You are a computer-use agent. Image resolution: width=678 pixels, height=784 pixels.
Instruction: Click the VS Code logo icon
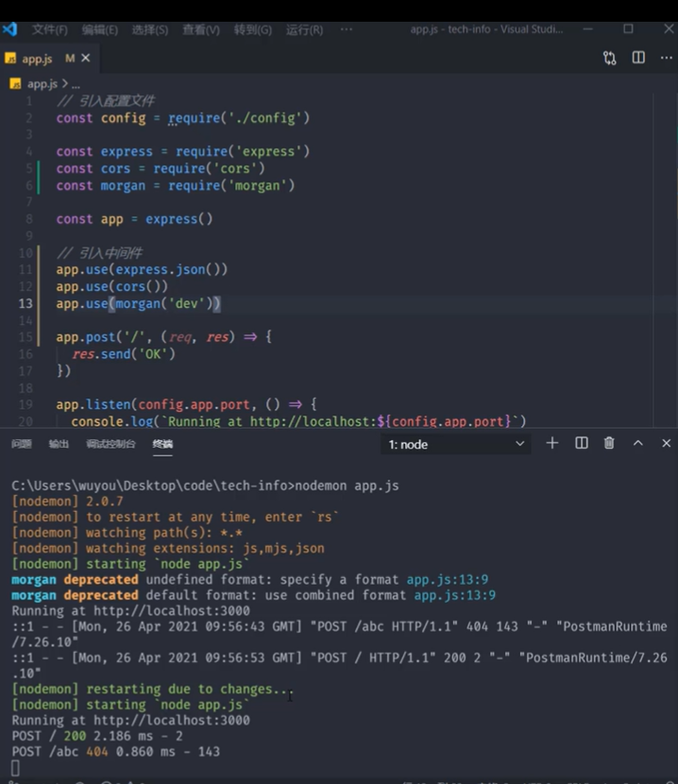(x=9, y=29)
